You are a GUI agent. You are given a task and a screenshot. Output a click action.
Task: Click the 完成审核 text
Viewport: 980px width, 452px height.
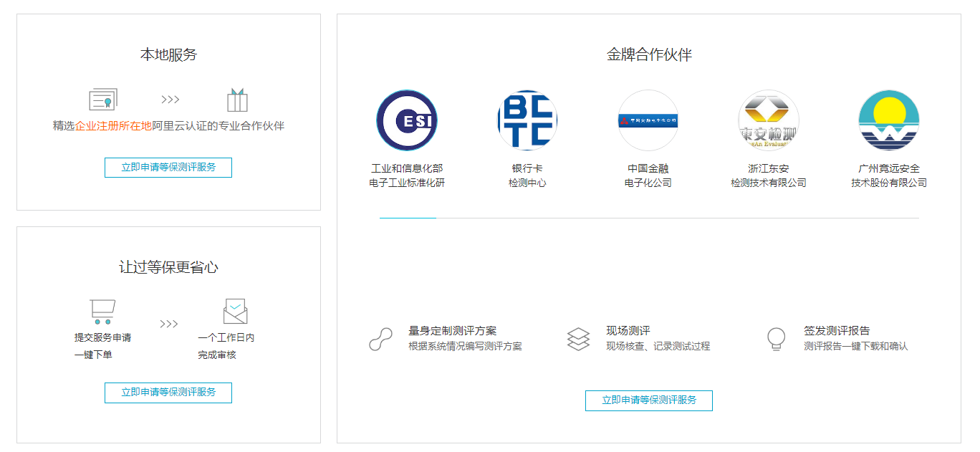217,355
